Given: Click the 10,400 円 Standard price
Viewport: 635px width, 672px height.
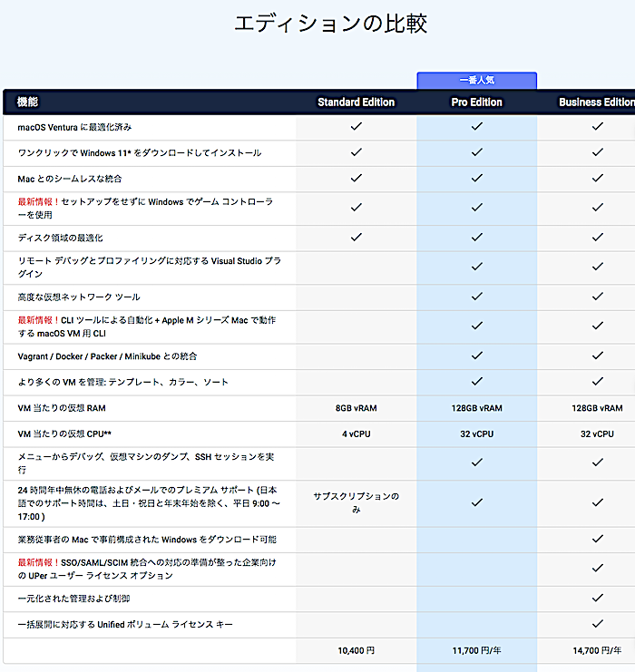Looking at the screenshot, I should tap(357, 650).
